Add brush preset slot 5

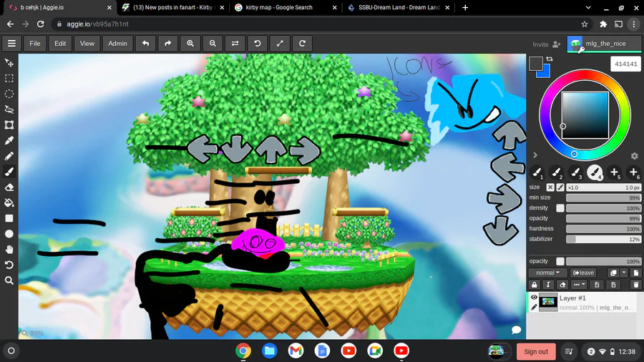click(614, 172)
